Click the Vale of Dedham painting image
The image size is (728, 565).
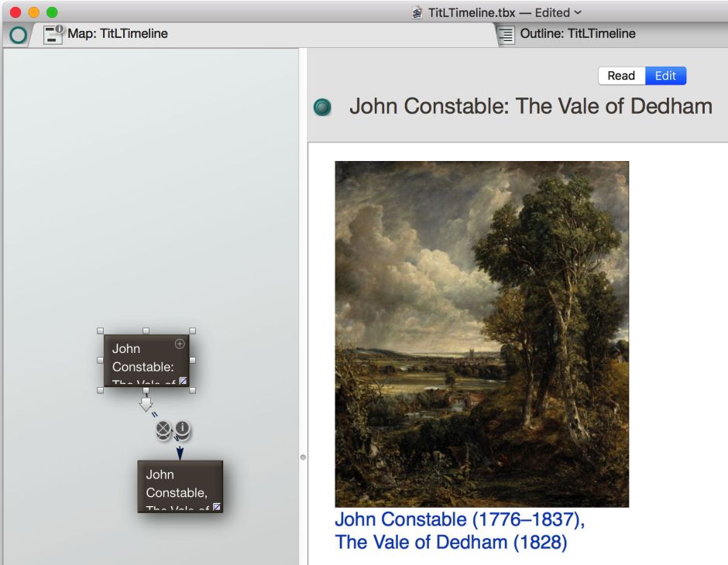[481, 334]
